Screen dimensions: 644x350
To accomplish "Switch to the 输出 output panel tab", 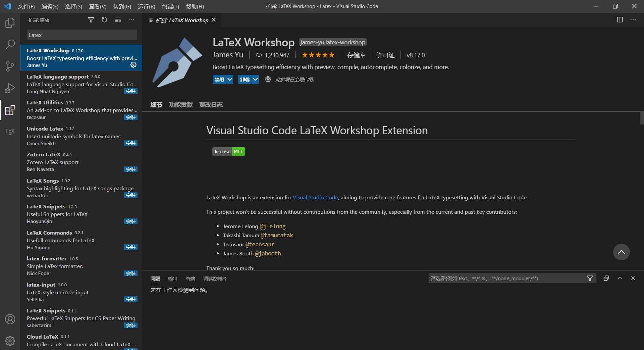I will (x=172, y=279).
